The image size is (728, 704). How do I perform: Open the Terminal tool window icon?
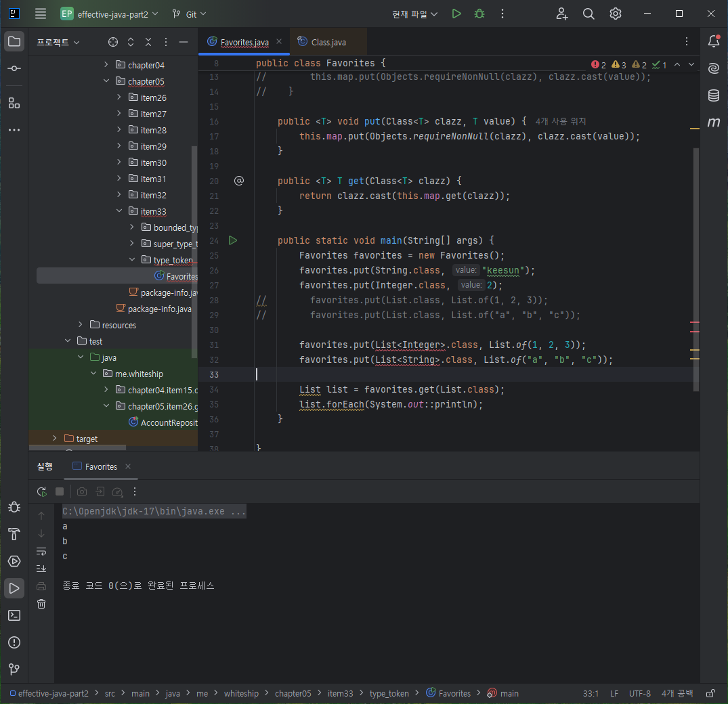click(x=14, y=615)
